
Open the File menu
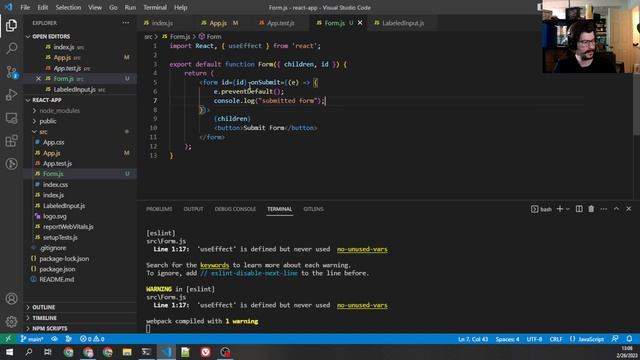[25, 7]
